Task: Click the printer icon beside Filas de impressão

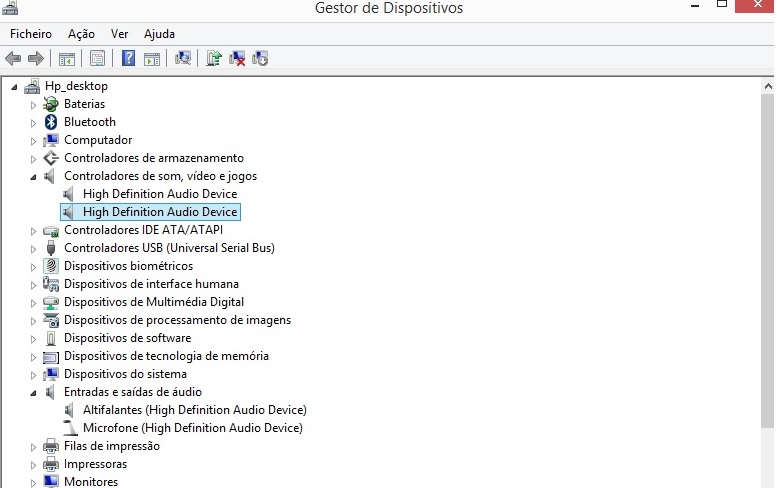Action: (x=51, y=446)
